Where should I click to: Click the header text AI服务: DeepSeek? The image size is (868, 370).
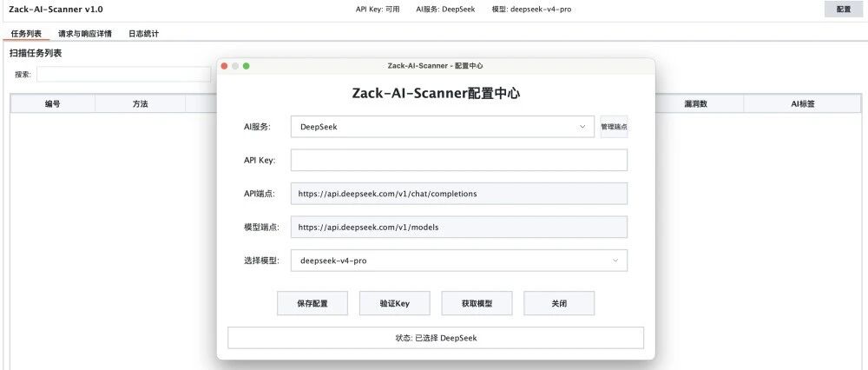point(445,10)
